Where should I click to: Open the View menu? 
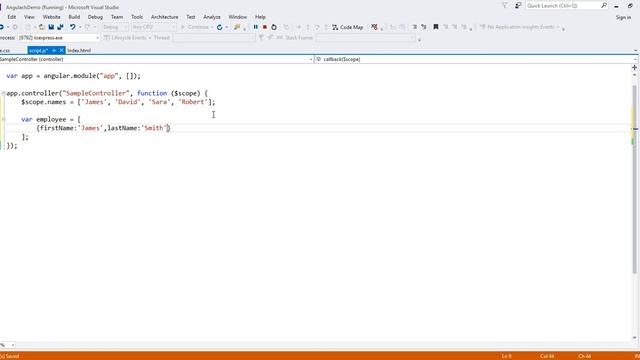click(x=29, y=17)
